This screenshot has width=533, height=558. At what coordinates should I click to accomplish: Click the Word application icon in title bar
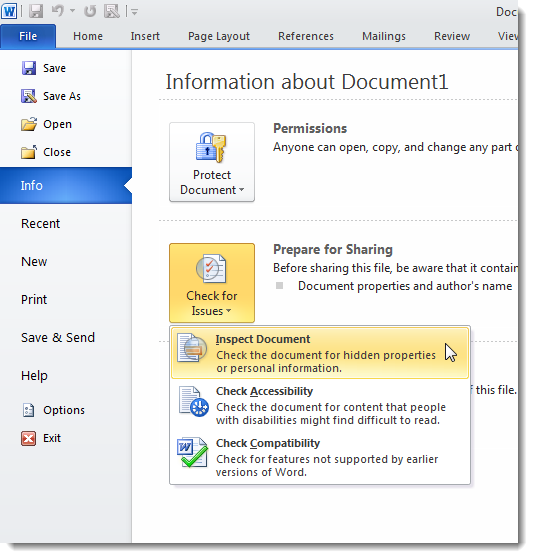[x=9, y=11]
